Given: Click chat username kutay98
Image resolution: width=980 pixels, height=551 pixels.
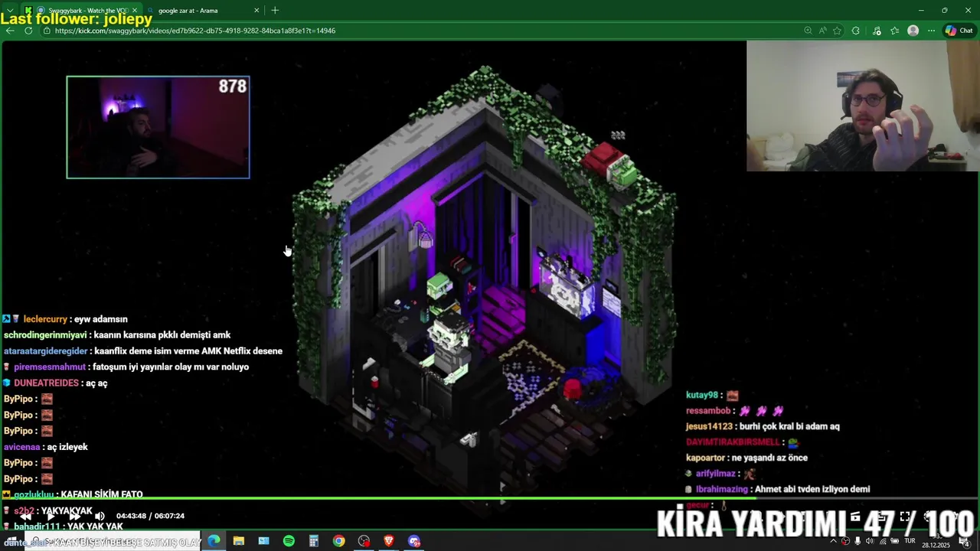Looking at the screenshot, I should 702,395.
